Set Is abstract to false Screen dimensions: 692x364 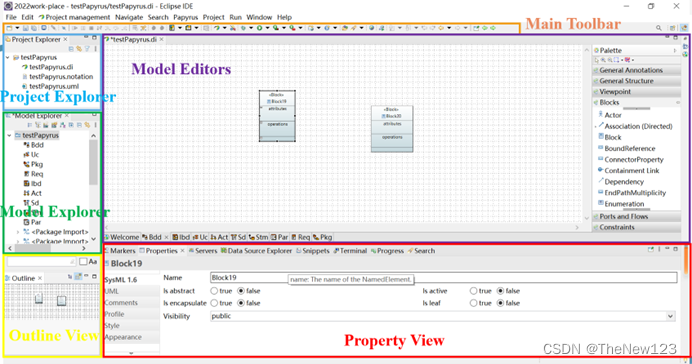(241, 291)
